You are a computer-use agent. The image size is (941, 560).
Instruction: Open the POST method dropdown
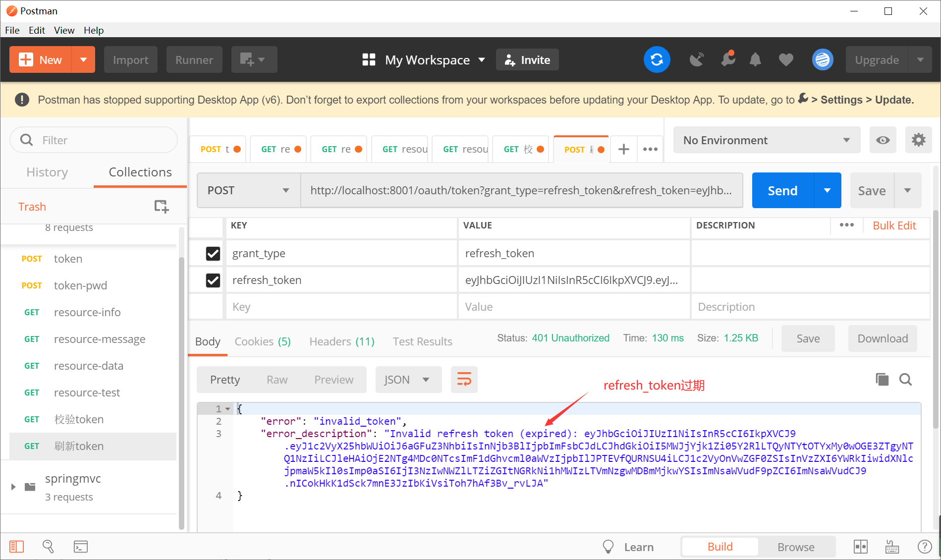click(249, 190)
